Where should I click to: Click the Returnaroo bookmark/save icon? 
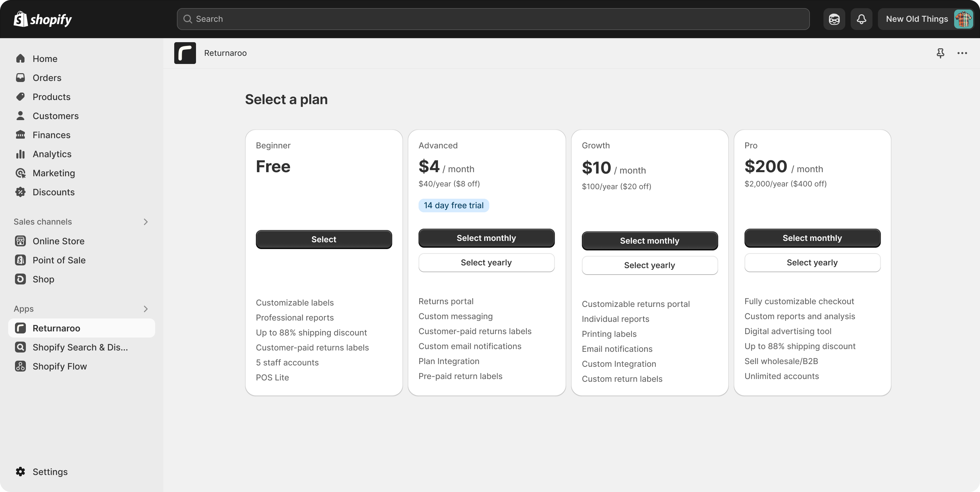click(941, 53)
